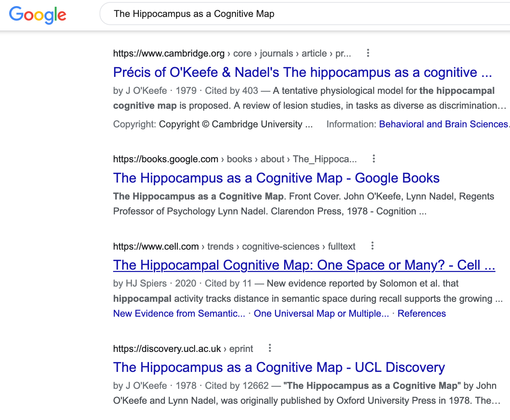Click the eprint breadcrumb segment of UCL result
The image size is (510, 420).
click(x=241, y=349)
